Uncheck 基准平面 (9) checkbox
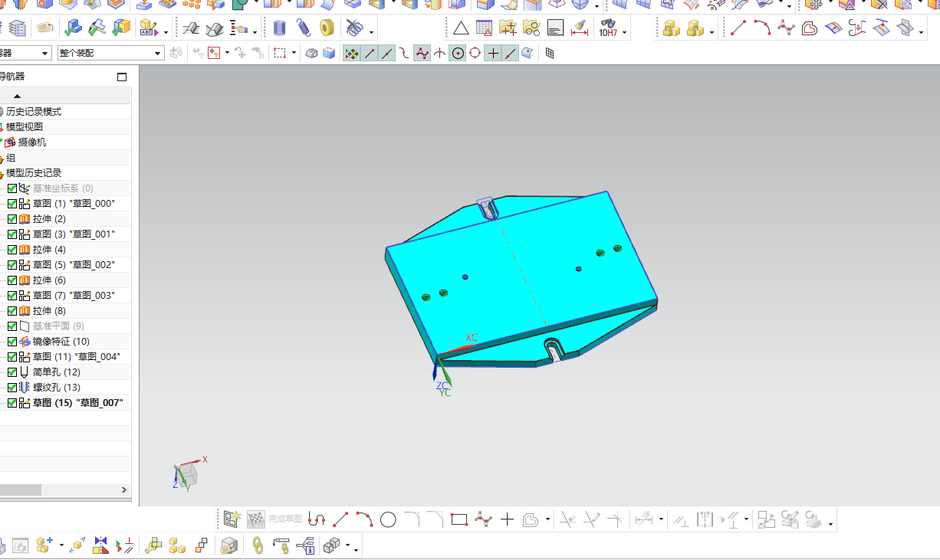Image resolution: width=940 pixels, height=560 pixels. coord(12,326)
